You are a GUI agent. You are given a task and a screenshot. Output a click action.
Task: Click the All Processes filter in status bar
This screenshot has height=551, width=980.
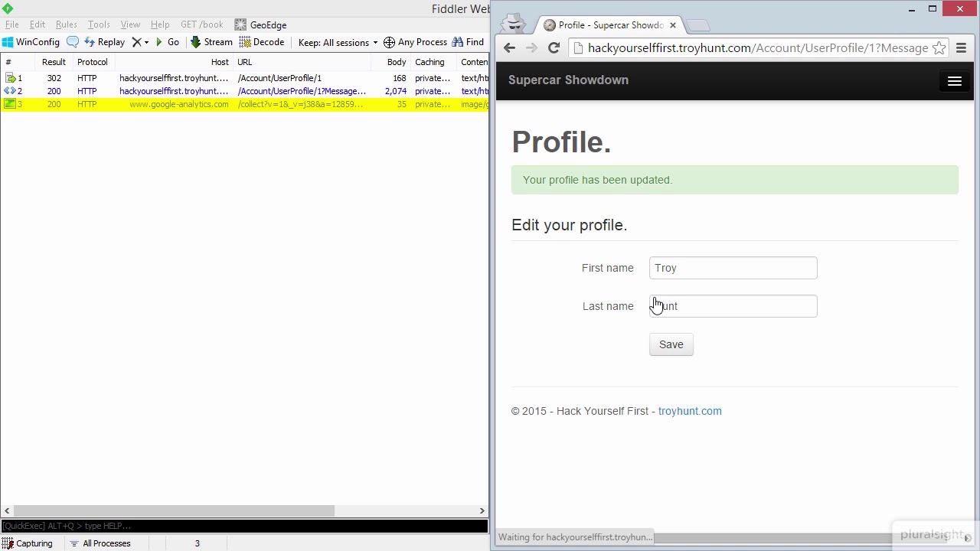click(100, 543)
